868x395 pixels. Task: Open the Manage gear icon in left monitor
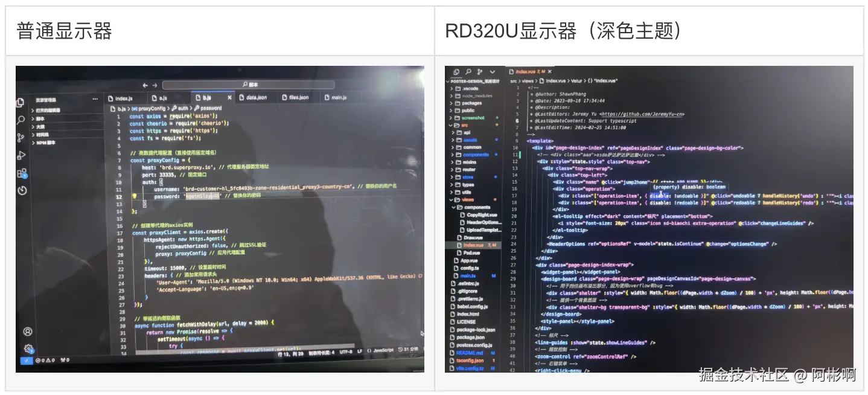28,348
